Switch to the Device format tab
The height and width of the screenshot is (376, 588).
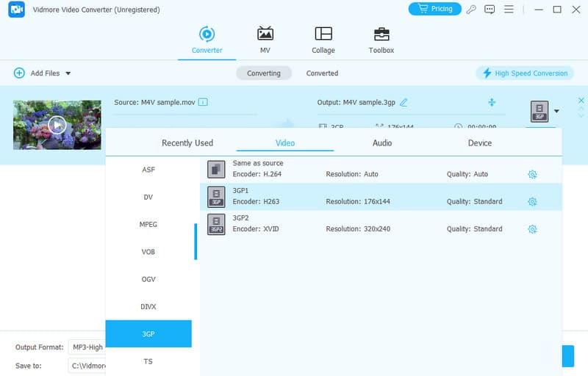pos(479,143)
